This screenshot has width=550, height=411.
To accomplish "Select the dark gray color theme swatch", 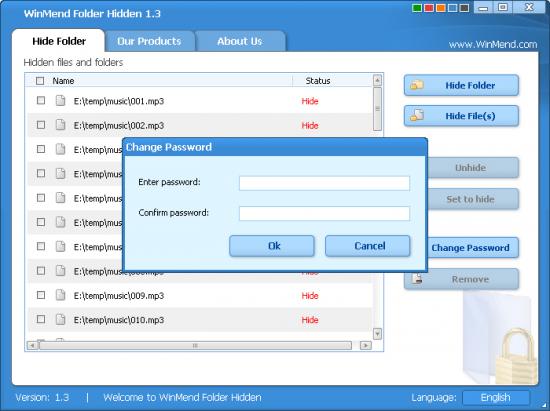I will click(x=464, y=8).
